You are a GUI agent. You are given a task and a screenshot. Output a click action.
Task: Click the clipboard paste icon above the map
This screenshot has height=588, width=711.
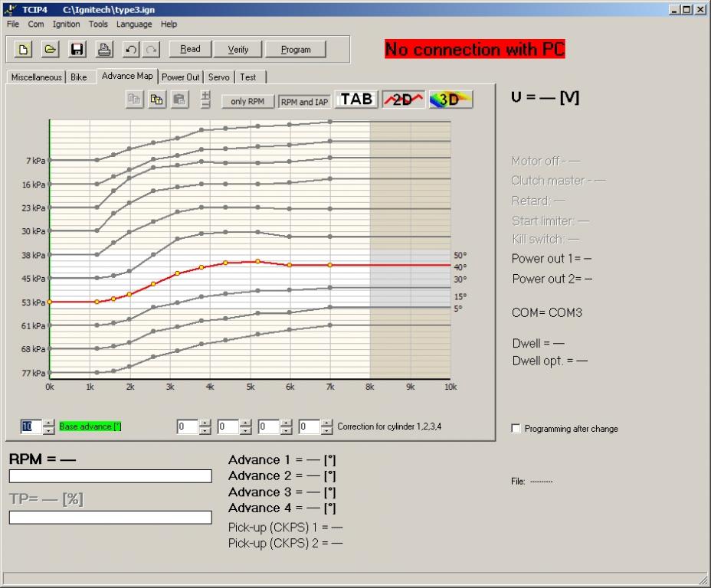[179, 100]
